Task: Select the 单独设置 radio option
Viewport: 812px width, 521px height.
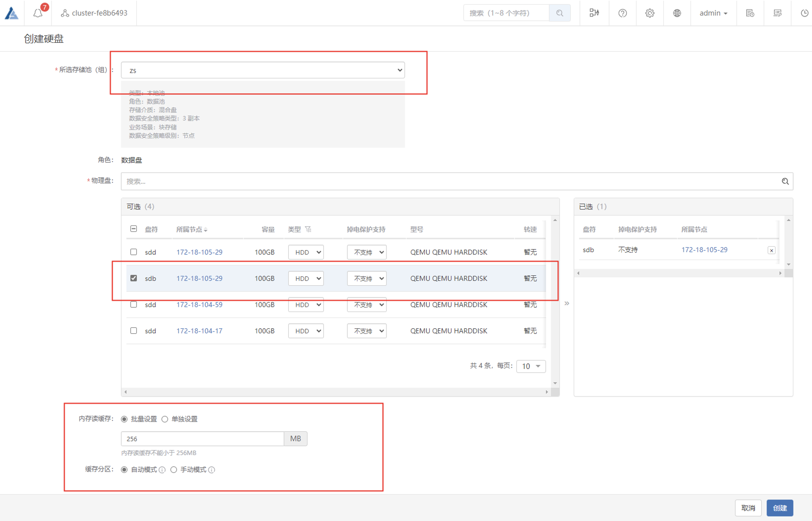Action: [165, 419]
